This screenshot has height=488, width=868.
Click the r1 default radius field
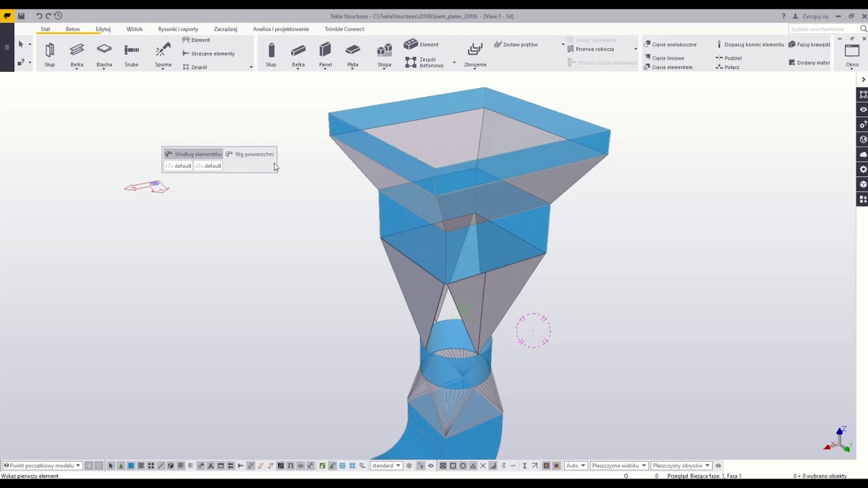178,166
